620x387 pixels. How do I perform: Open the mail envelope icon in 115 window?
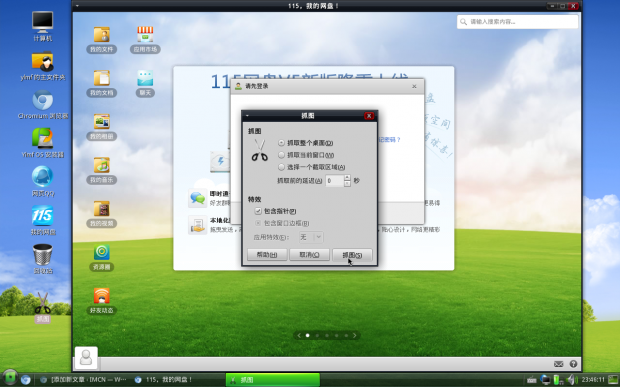[558, 364]
